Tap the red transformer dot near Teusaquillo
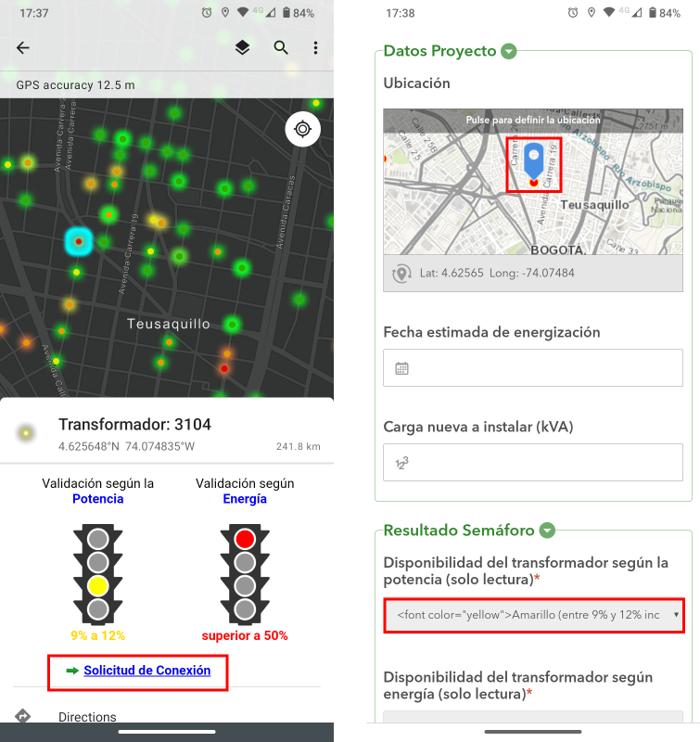 point(224,368)
